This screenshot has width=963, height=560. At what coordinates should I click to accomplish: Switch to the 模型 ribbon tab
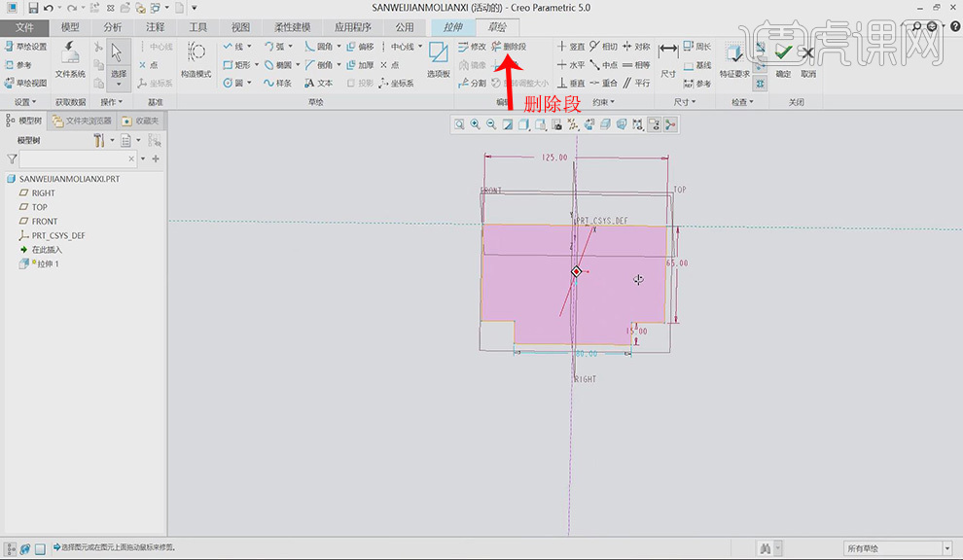pyautogui.click(x=70, y=27)
